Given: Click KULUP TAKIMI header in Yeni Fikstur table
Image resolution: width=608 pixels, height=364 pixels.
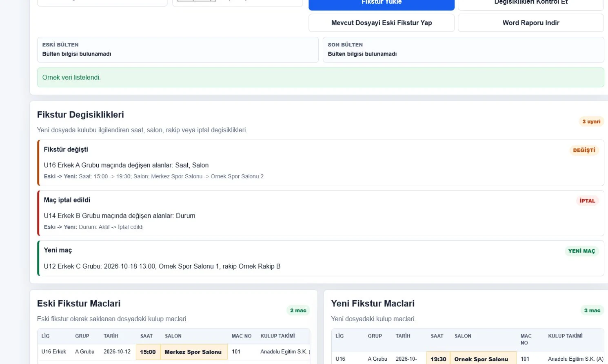Looking at the screenshot, I should pyautogui.click(x=565, y=336).
